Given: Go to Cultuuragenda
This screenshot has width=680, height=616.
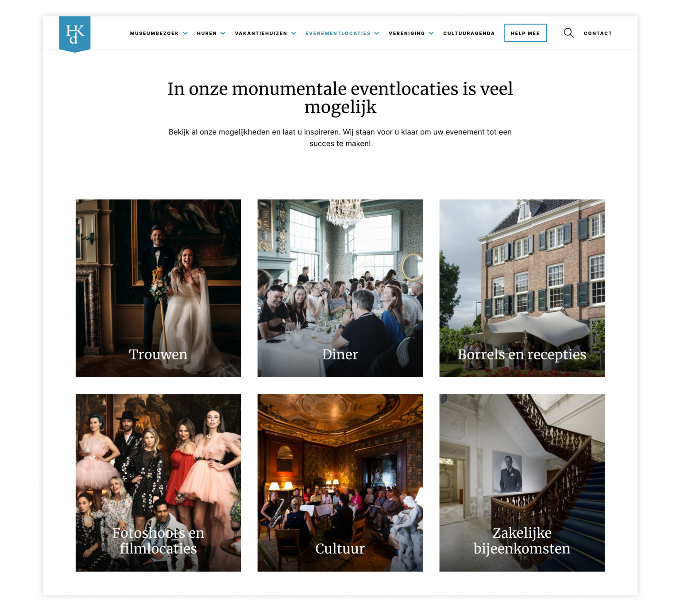Looking at the screenshot, I should (x=469, y=33).
